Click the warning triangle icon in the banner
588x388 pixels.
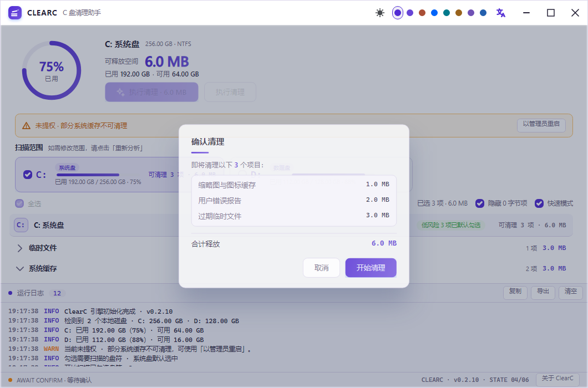point(26,126)
